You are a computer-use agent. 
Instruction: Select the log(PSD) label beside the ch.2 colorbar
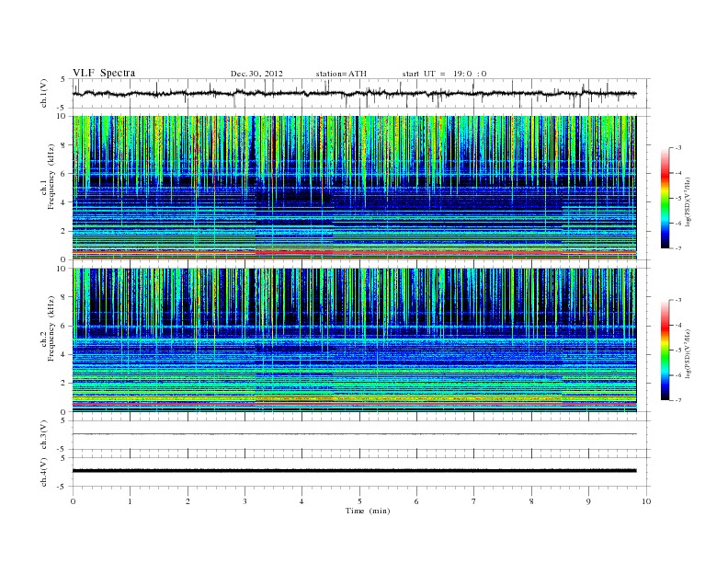(688, 354)
